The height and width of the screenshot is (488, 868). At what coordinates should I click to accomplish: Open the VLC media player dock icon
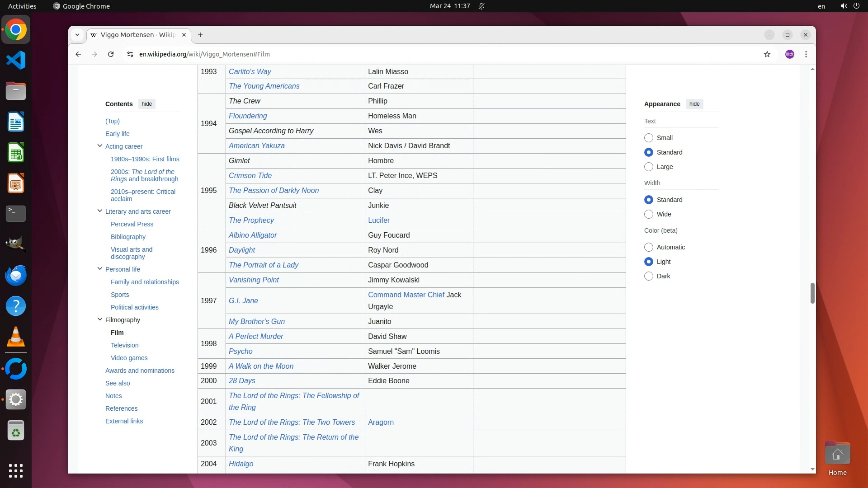click(16, 337)
